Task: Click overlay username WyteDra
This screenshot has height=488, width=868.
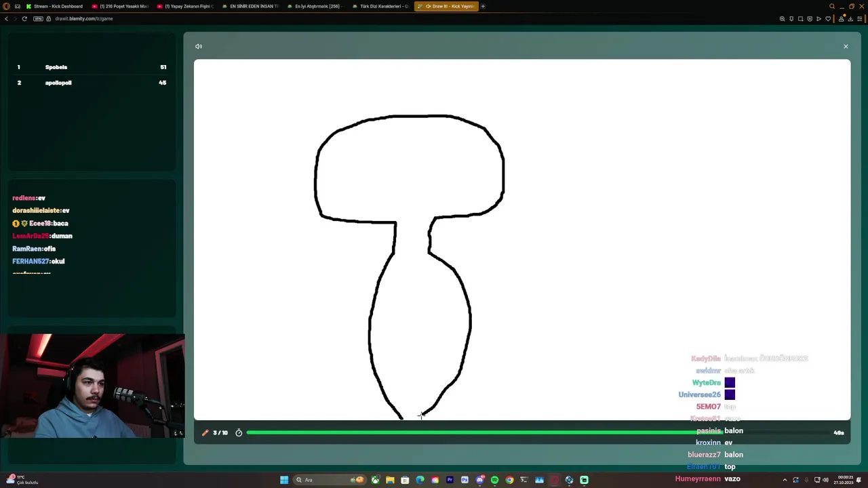Action: tap(707, 383)
